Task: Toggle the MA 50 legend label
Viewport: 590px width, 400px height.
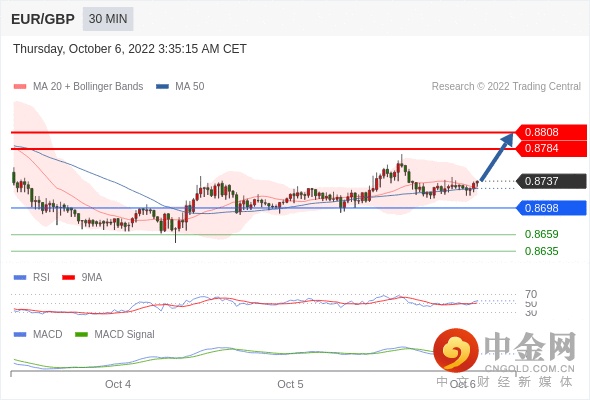Action: (190, 87)
